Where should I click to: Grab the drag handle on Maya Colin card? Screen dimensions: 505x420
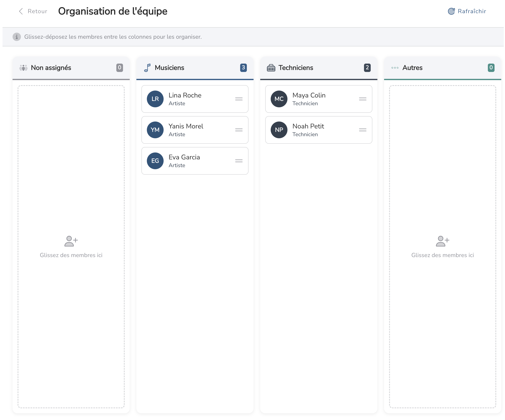[x=363, y=99]
